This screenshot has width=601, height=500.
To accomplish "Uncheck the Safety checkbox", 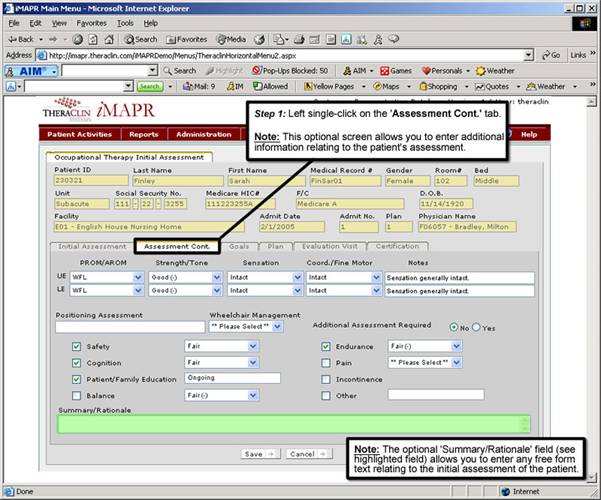I will tap(62, 346).
